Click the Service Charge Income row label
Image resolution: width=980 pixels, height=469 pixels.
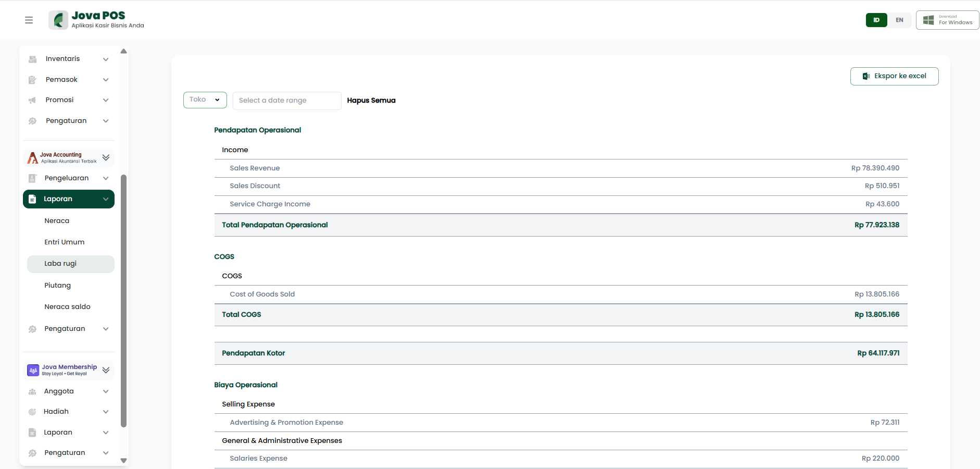tap(270, 204)
